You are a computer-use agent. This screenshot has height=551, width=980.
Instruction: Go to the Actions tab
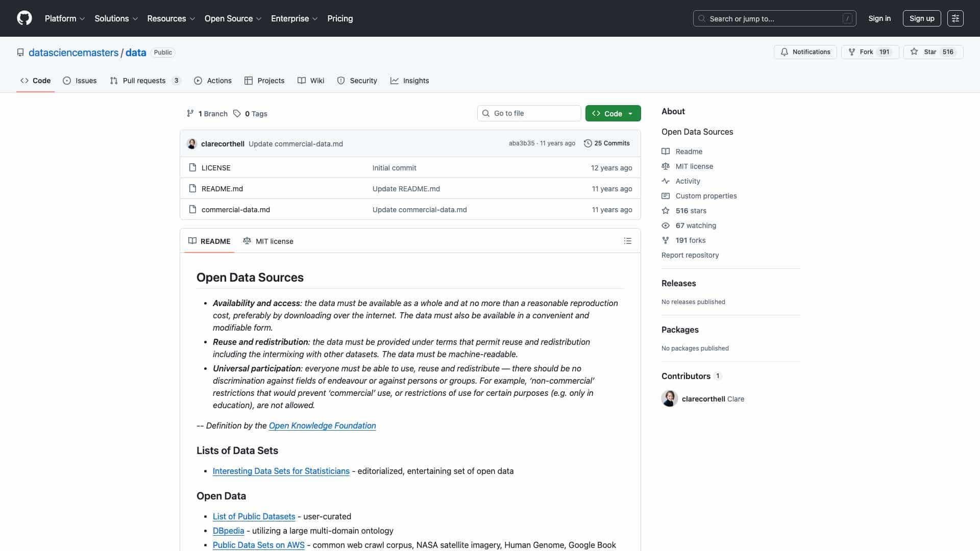coord(213,81)
